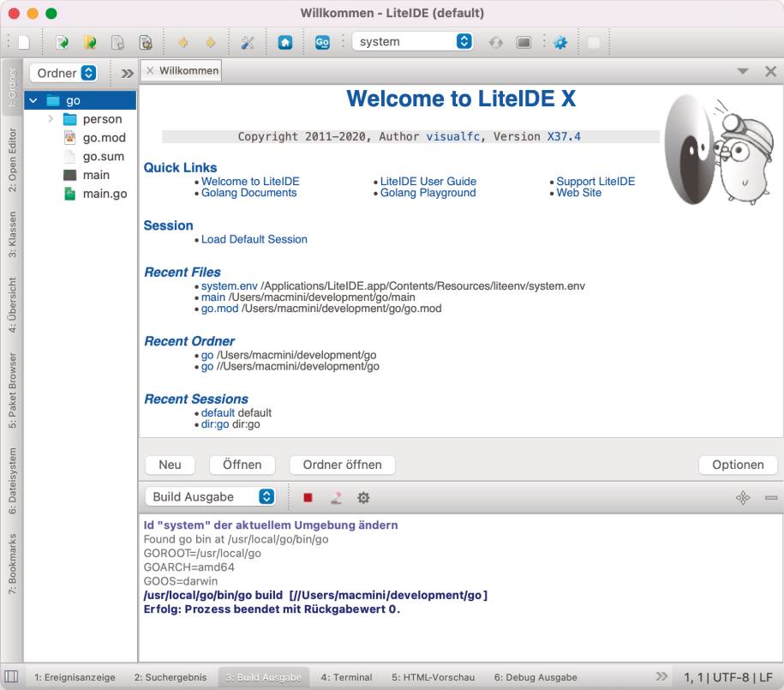
Task: Click the reload environment icon
Action: tap(496, 43)
